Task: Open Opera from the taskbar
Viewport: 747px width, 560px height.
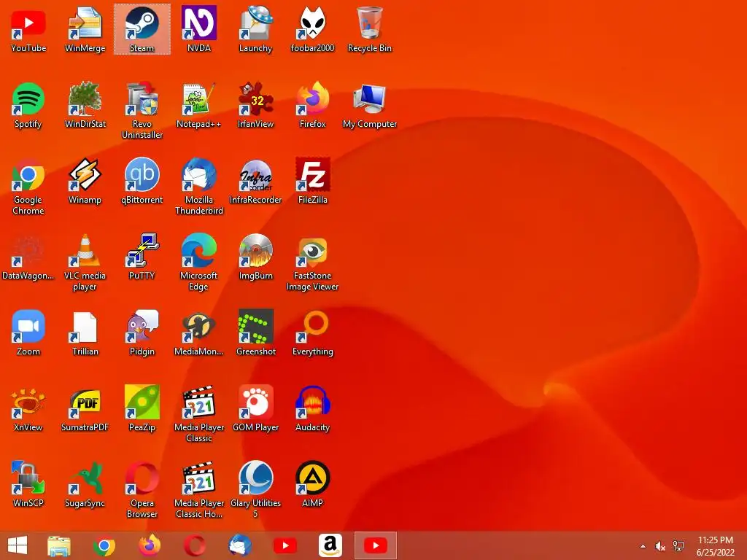Action: 195,545
